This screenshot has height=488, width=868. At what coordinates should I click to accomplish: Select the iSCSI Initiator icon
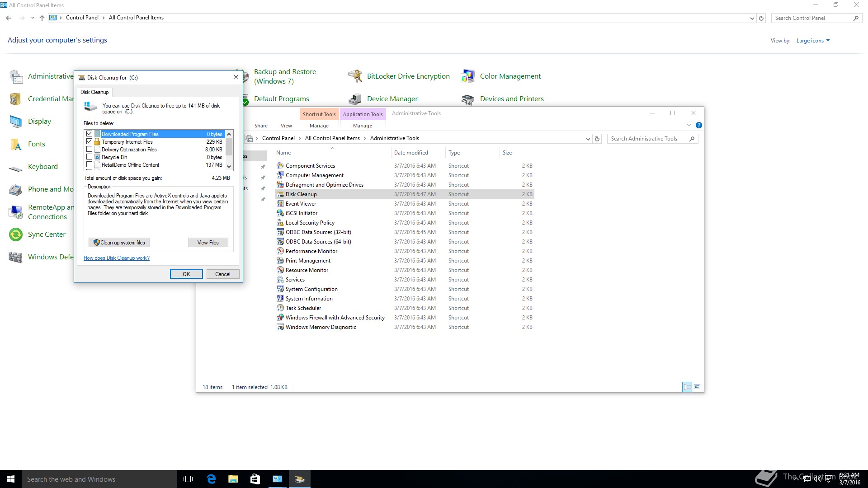pyautogui.click(x=280, y=213)
